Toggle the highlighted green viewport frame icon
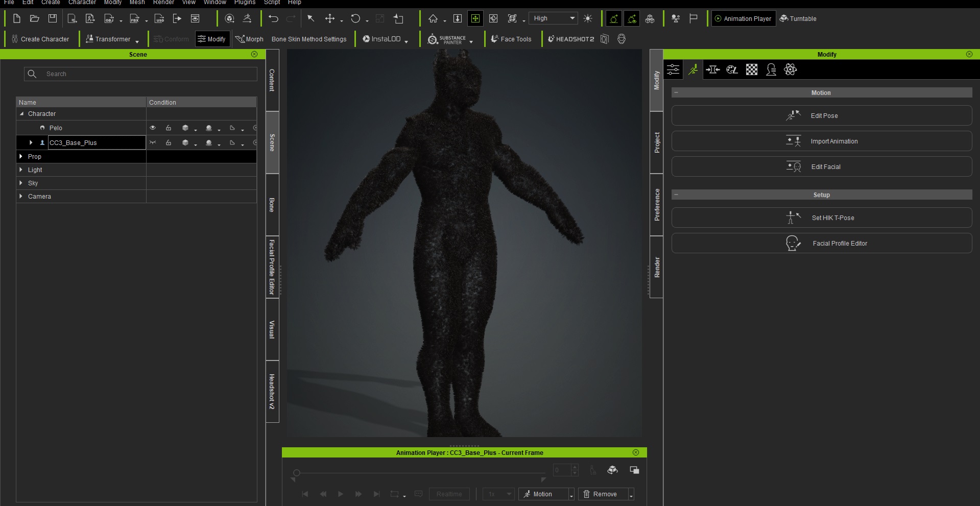The height and width of the screenshot is (506, 980). 475,19
